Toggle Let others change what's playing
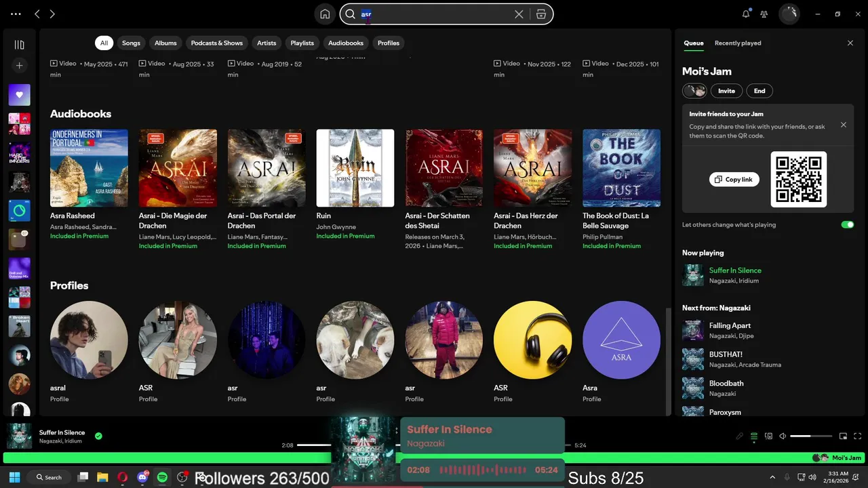868x488 pixels. [847, 224]
